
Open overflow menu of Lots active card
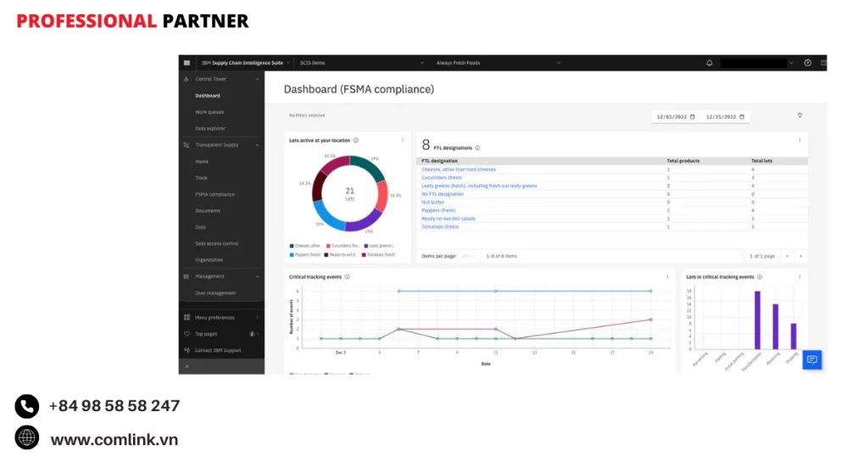403,141
